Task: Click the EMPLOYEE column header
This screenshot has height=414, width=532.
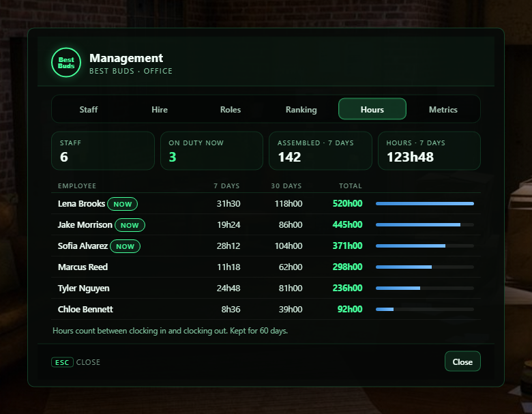Action: pos(77,186)
